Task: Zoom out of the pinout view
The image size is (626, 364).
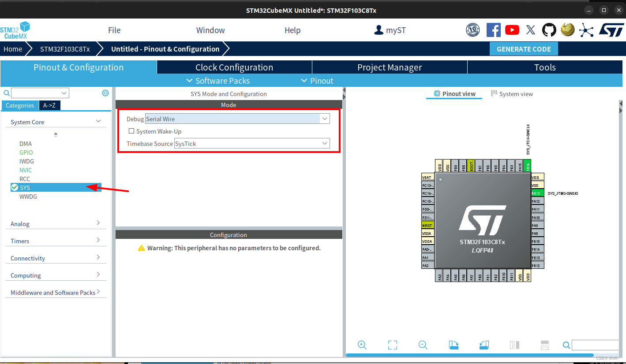Action: (x=423, y=345)
